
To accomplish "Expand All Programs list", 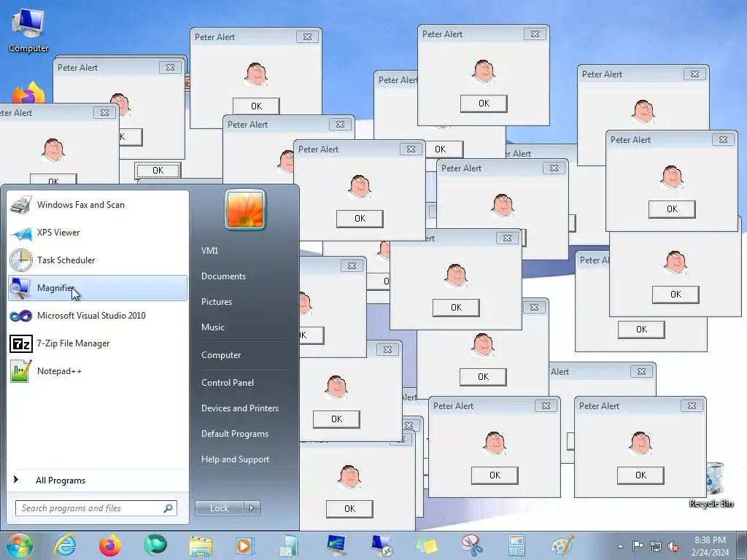I will (98, 480).
